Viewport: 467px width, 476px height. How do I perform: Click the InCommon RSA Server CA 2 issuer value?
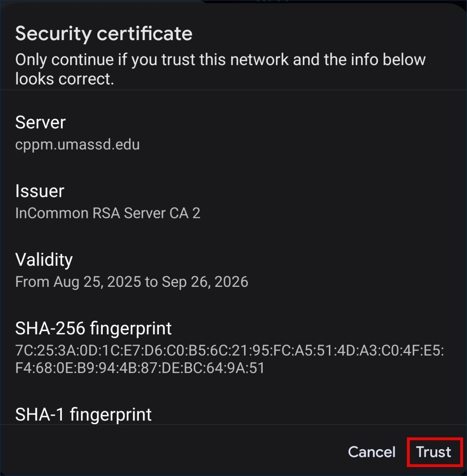pyautogui.click(x=108, y=213)
